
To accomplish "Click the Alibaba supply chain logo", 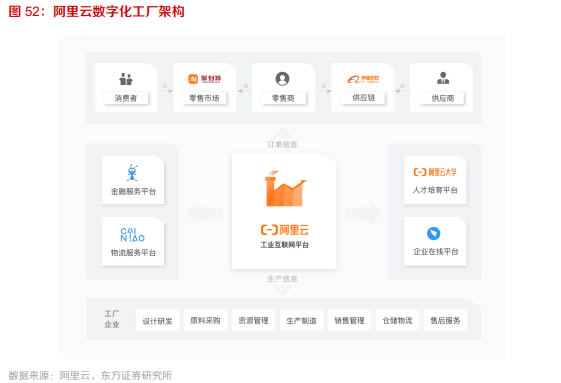I will point(363,79).
